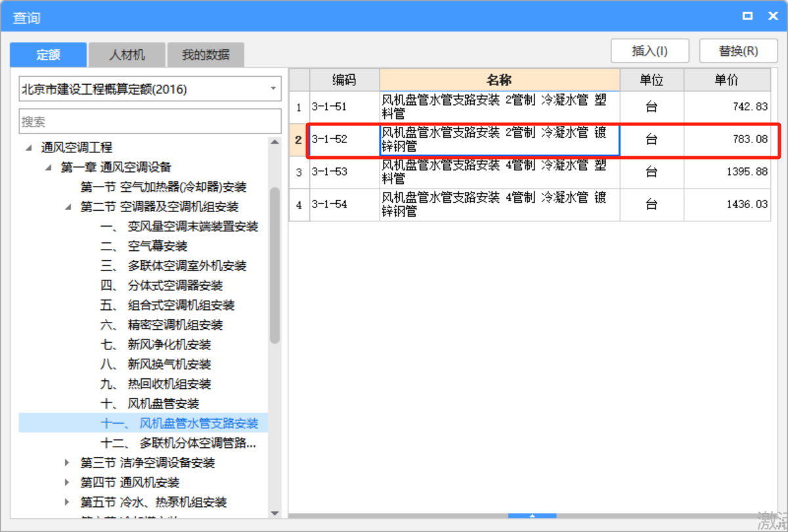The image size is (788, 532).
Task: Select code cell 3-1-53
Action: tap(344, 172)
